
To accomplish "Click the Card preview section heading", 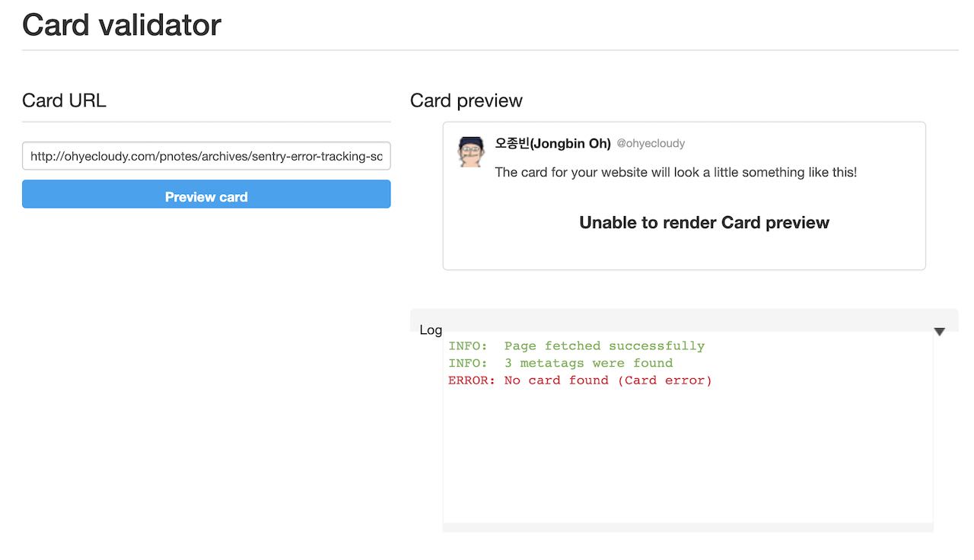I will click(x=466, y=100).
